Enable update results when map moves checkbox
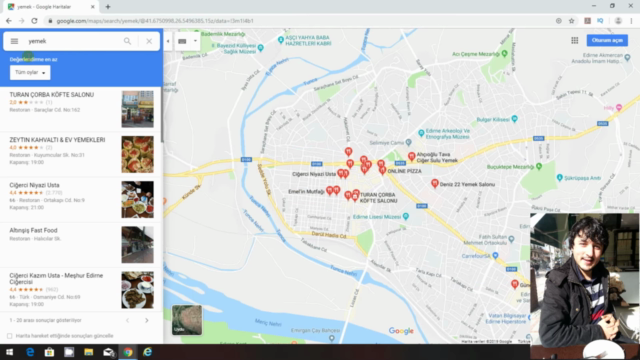Viewport: 640px width, 360px height. pyautogui.click(x=9, y=336)
